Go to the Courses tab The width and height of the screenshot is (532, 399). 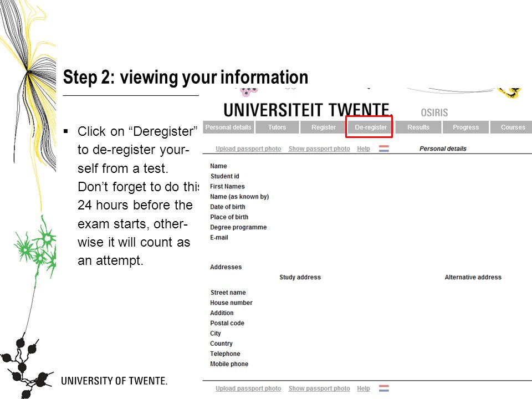pos(512,127)
